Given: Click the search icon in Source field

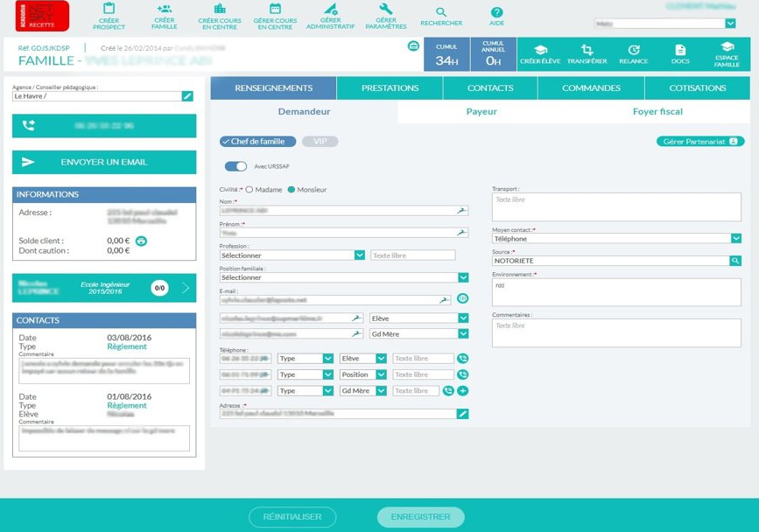Looking at the screenshot, I should (735, 261).
